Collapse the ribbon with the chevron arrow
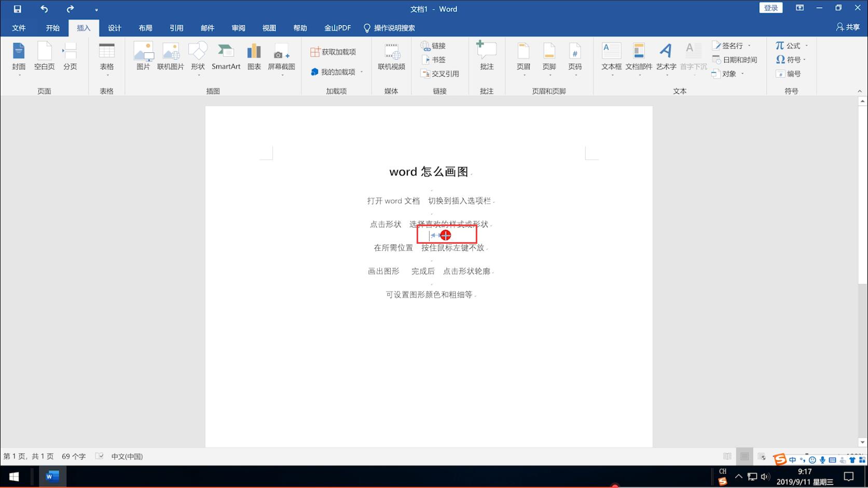The width and height of the screenshot is (868, 488). tap(860, 91)
